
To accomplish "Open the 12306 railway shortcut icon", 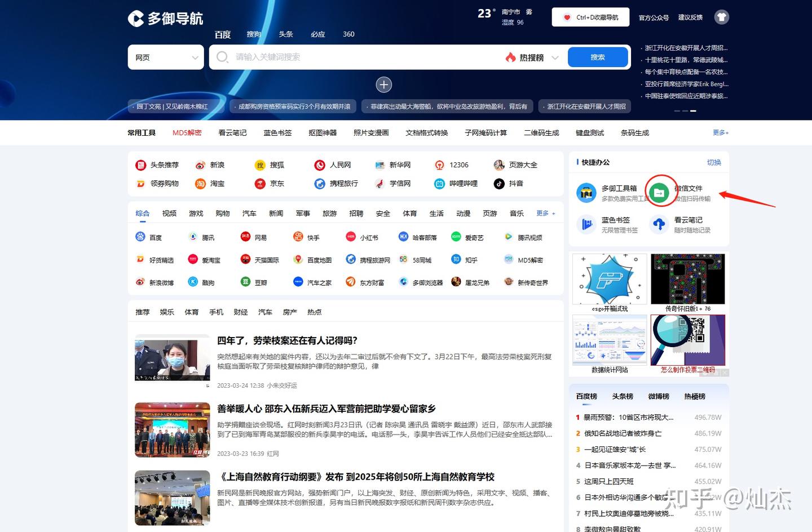I will click(x=439, y=165).
